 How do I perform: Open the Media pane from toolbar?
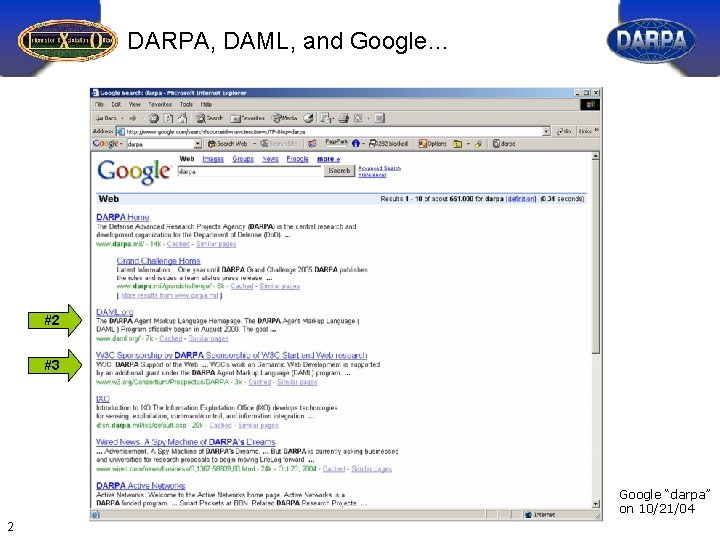click(285, 118)
